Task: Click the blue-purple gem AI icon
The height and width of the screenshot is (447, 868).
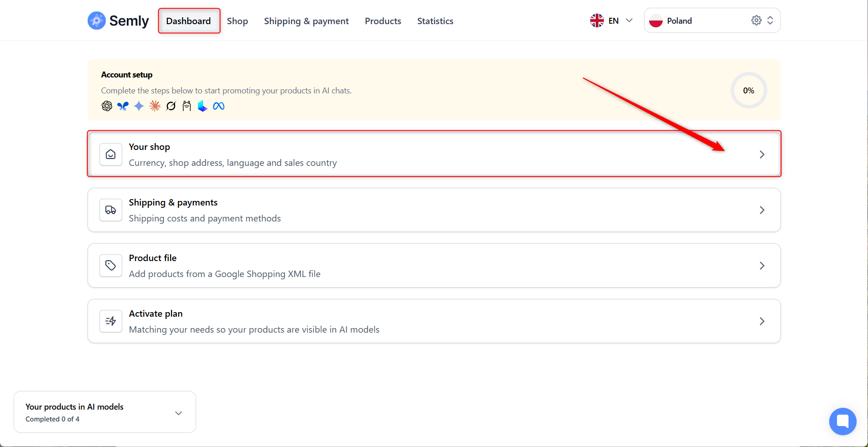Action: tap(203, 106)
